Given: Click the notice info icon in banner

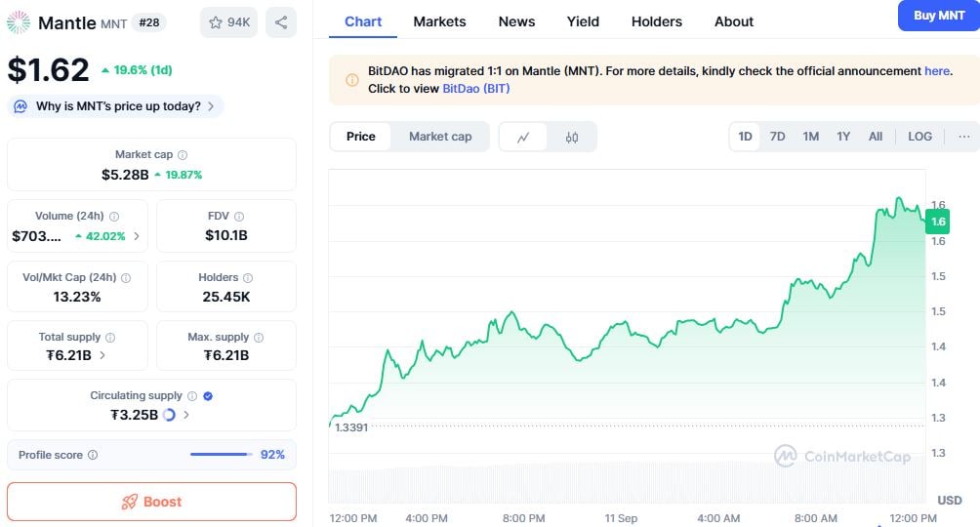Looking at the screenshot, I should [x=351, y=80].
